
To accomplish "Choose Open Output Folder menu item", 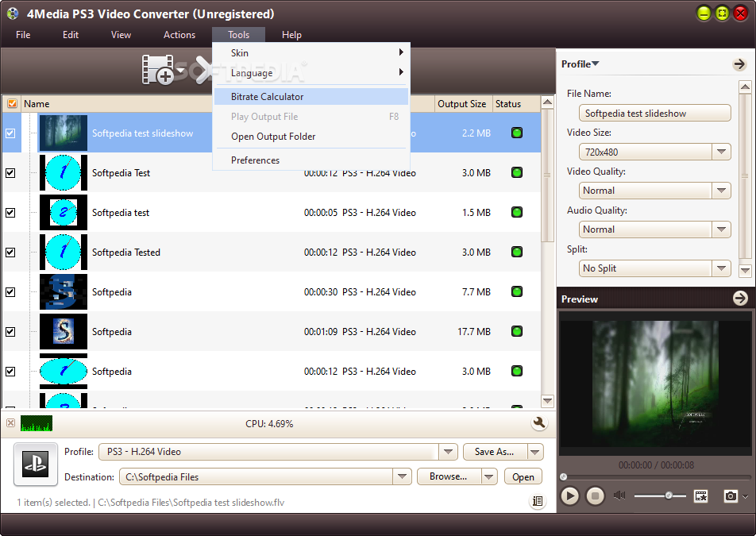I will point(311,137).
